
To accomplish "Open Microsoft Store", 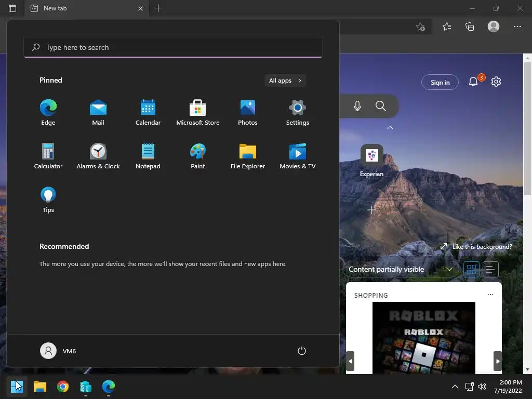I will tap(198, 113).
